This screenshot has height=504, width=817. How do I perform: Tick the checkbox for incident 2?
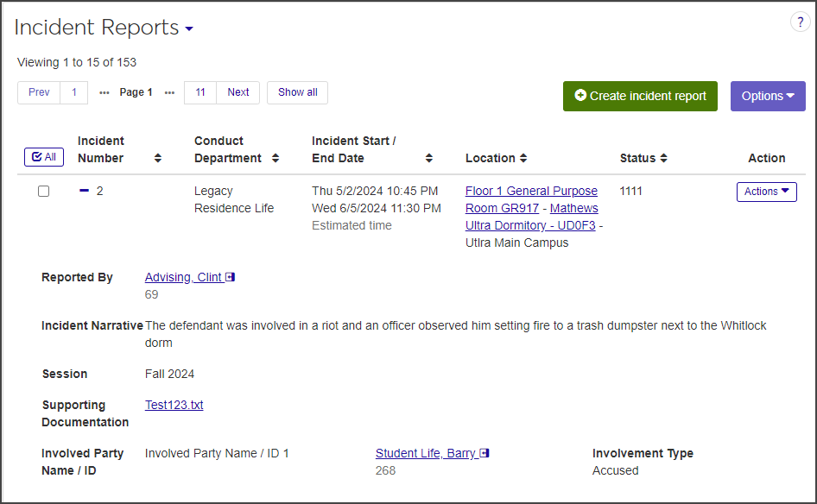coord(43,192)
